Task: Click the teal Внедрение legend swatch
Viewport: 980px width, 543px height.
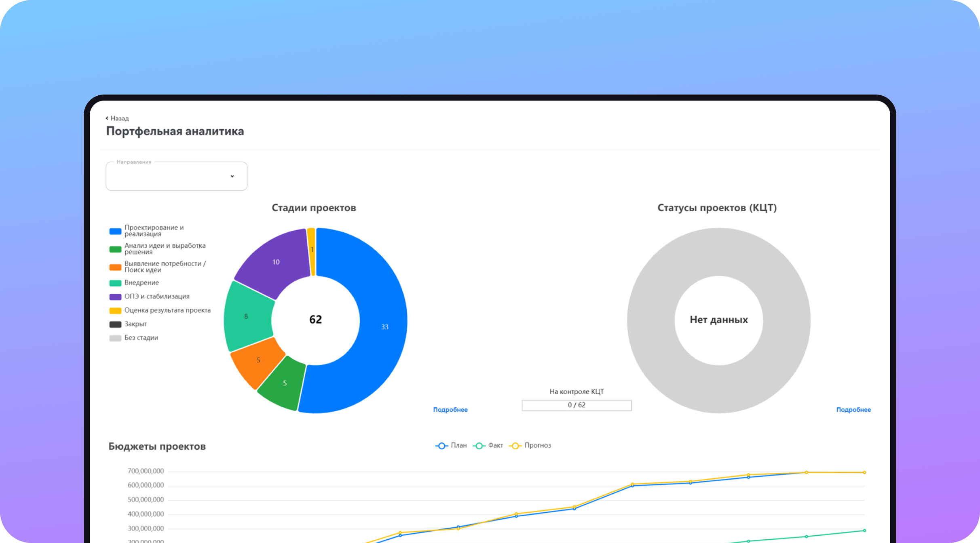Action: point(115,283)
